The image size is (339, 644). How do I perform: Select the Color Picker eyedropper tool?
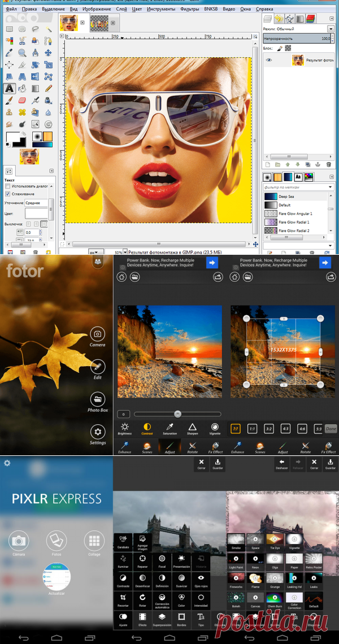pyautogui.click(x=9, y=53)
